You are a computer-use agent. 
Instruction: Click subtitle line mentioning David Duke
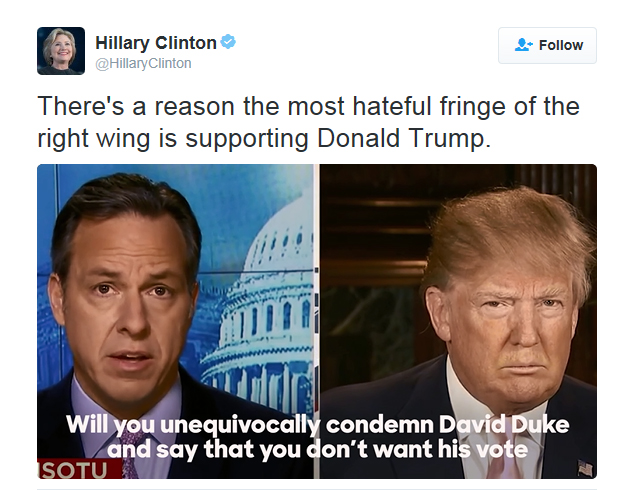[318, 424]
